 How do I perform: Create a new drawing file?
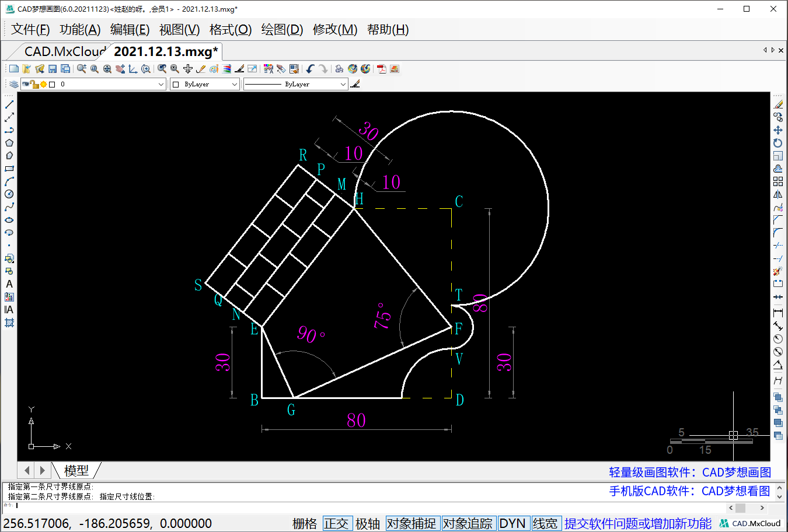(14, 69)
